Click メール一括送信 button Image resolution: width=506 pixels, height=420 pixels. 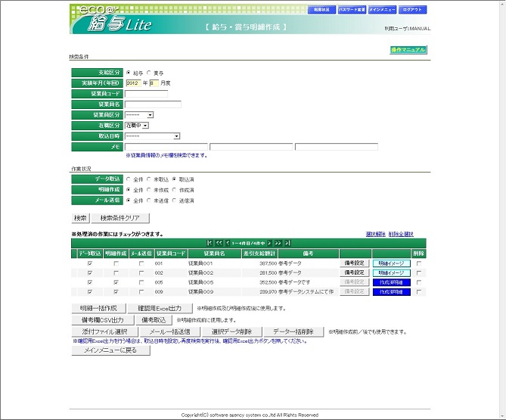pos(170,331)
